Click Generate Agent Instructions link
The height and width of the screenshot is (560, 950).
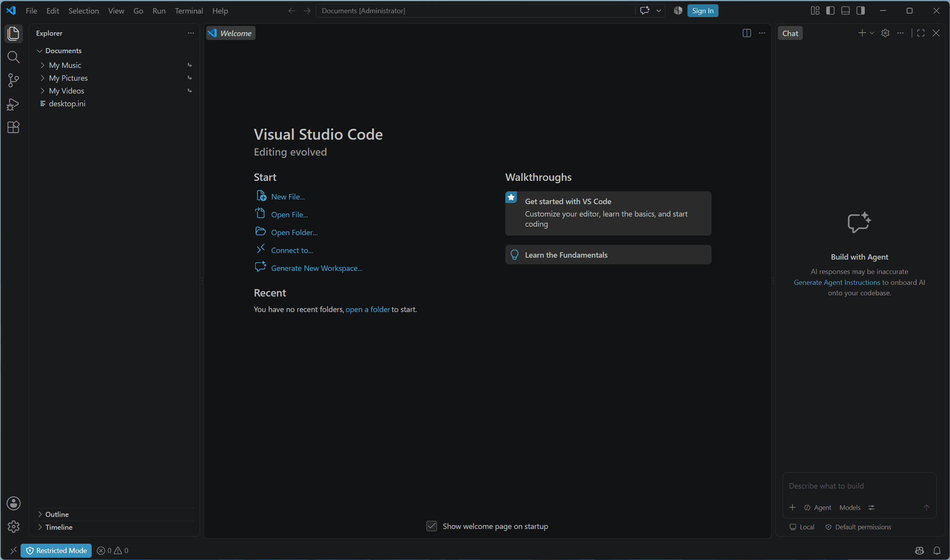point(837,283)
